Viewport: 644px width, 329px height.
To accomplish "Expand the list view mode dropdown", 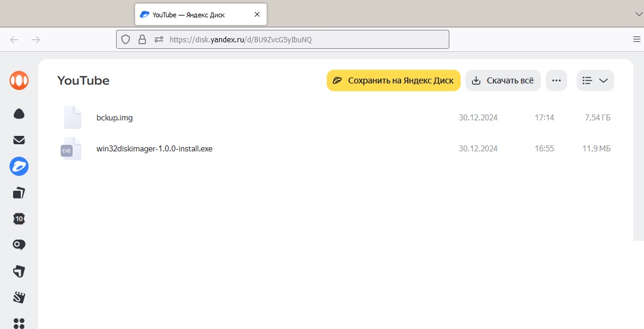I will [x=595, y=80].
